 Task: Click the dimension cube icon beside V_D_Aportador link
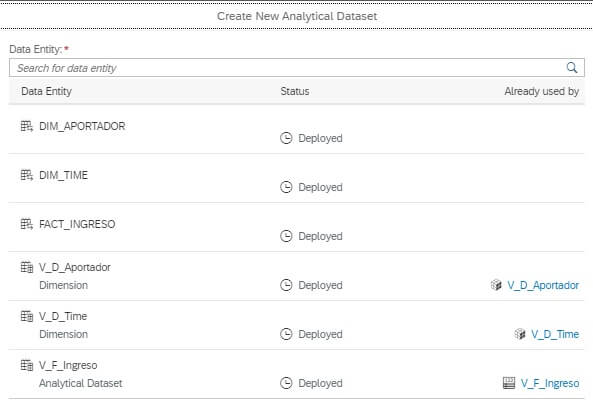496,284
